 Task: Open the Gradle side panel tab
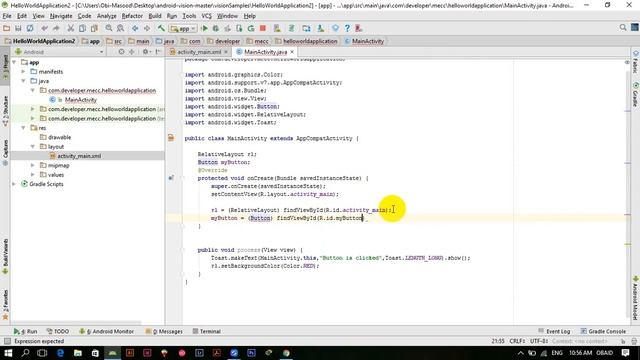tap(635, 95)
